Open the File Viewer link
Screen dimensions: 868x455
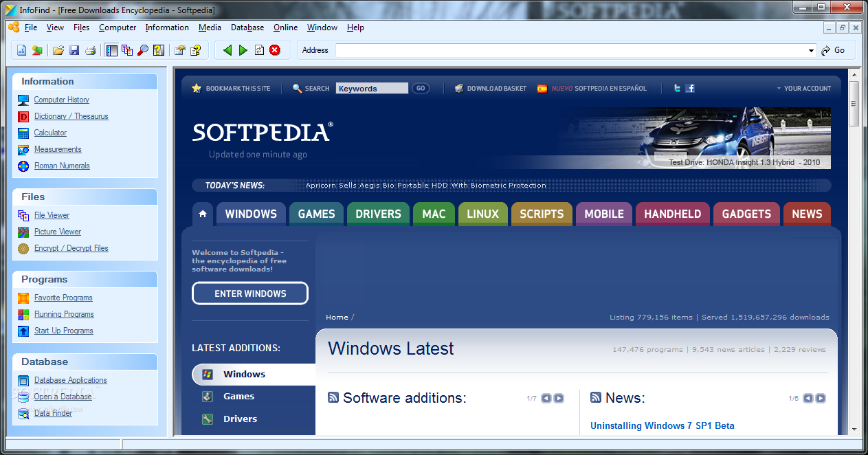click(x=52, y=215)
